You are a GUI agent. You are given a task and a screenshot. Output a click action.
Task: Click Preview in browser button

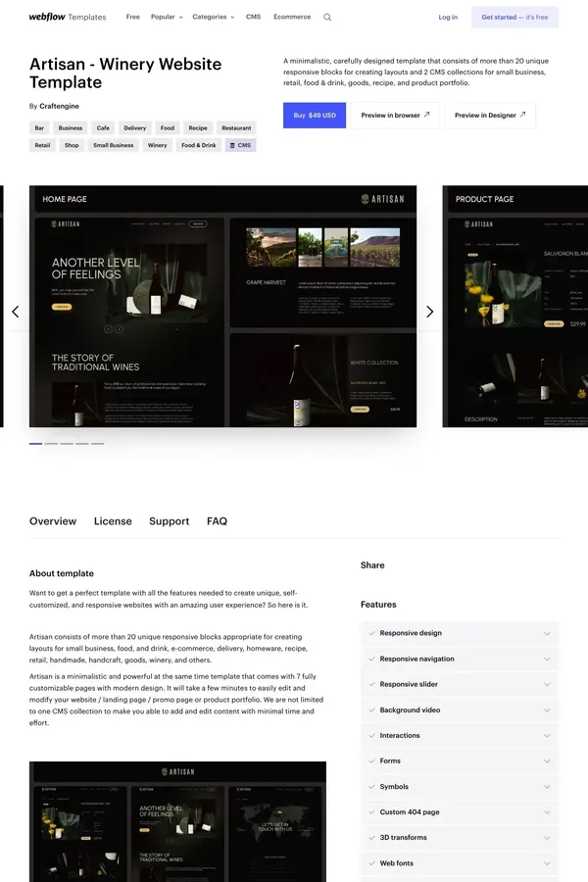[x=395, y=116]
